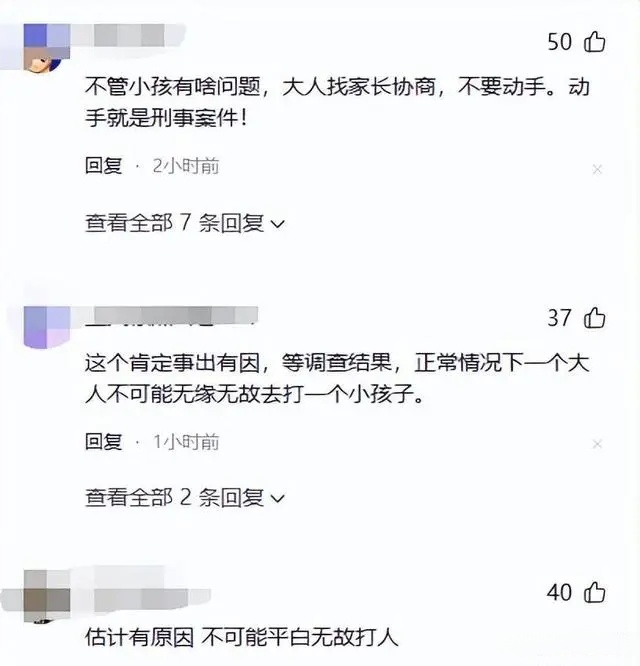Screen dimensions: 640x666
Task: Select comment text 估计有原因 不可能平白无故打人
Action: [241, 637]
